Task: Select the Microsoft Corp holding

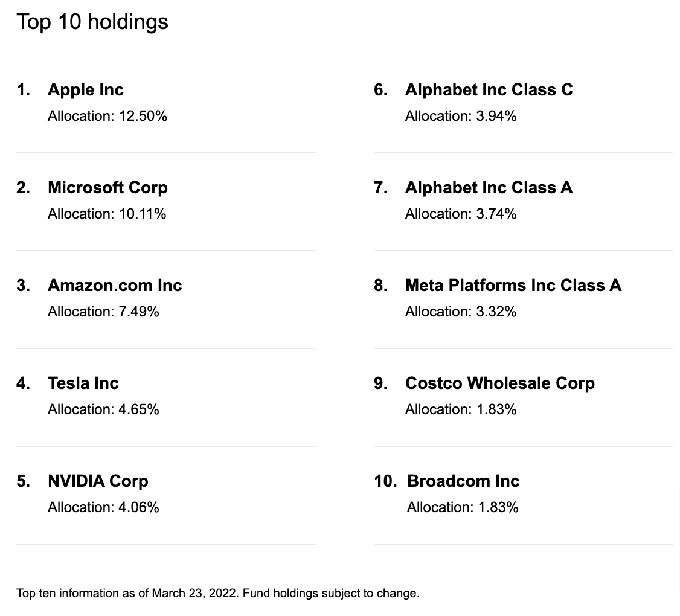Action: click(107, 188)
